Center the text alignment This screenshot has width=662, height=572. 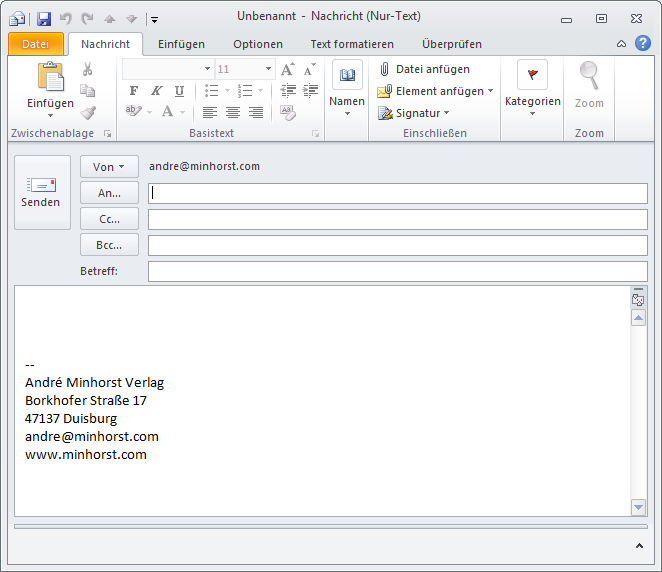pyautogui.click(x=233, y=112)
